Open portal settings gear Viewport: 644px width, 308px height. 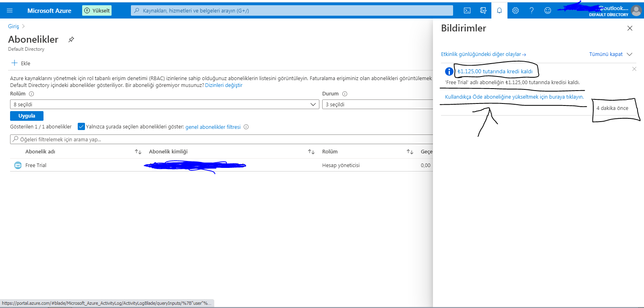[x=516, y=10]
